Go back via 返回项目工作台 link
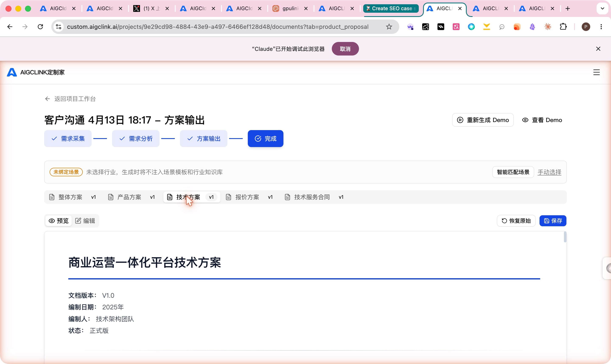Screen dimensions: 611x364 pyautogui.click(x=70, y=99)
